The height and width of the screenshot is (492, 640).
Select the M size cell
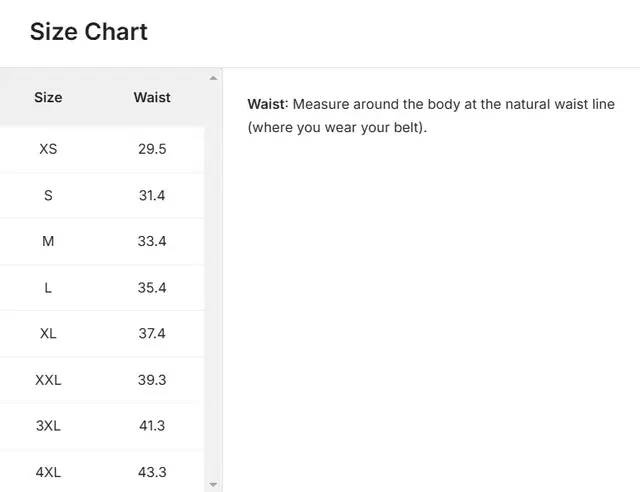pos(48,241)
